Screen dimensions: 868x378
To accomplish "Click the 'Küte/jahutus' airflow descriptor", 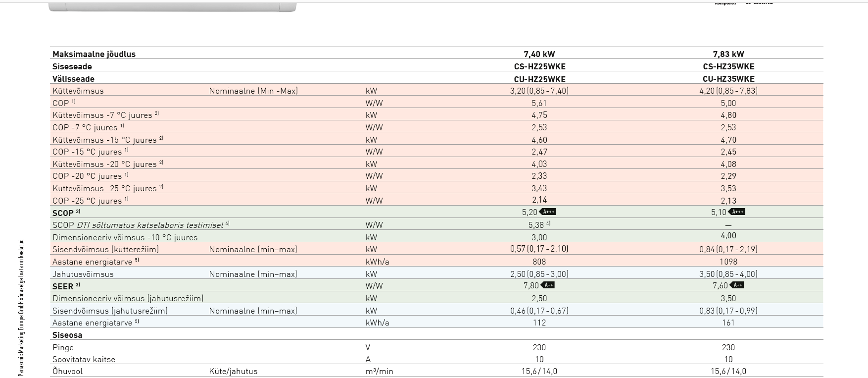I will 233,371.
